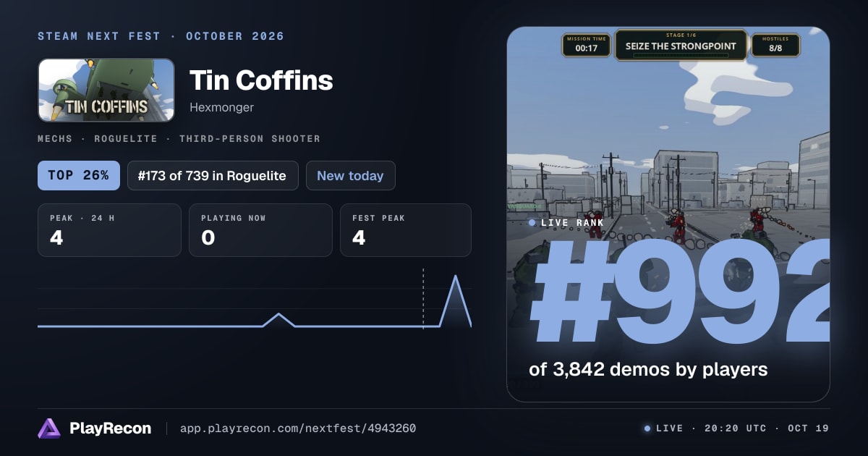Image resolution: width=868 pixels, height=456 pixels.
Task: Click the THIRD-PERSON SHOOTER tag text
Action: [250, 138]
